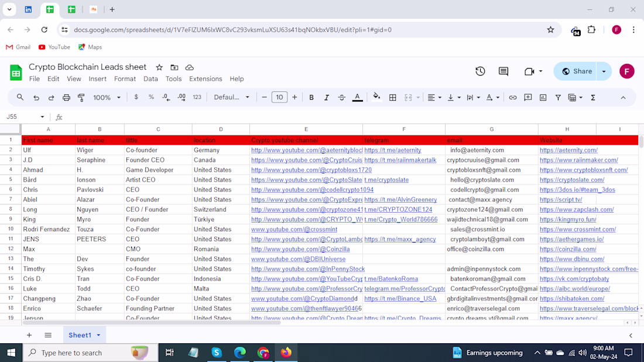Open Windows Start menu
Image resolution: width=644 pixels, height=362 pixels.
[x=11, y=353]
